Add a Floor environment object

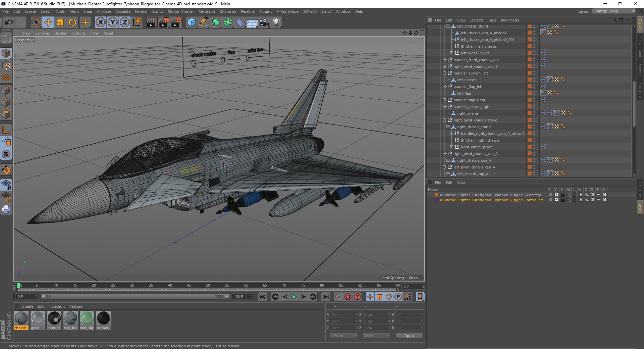[x=252, y=22]
